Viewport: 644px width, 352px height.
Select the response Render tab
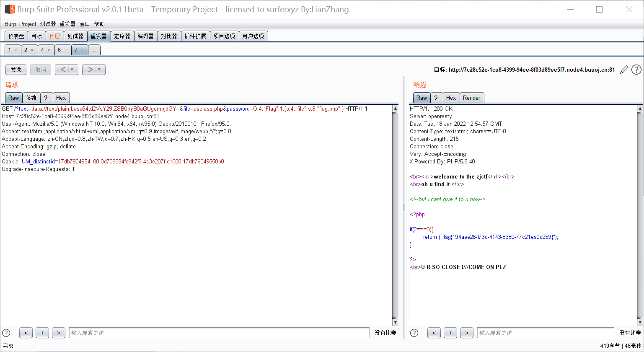click(x=472, y=98)
